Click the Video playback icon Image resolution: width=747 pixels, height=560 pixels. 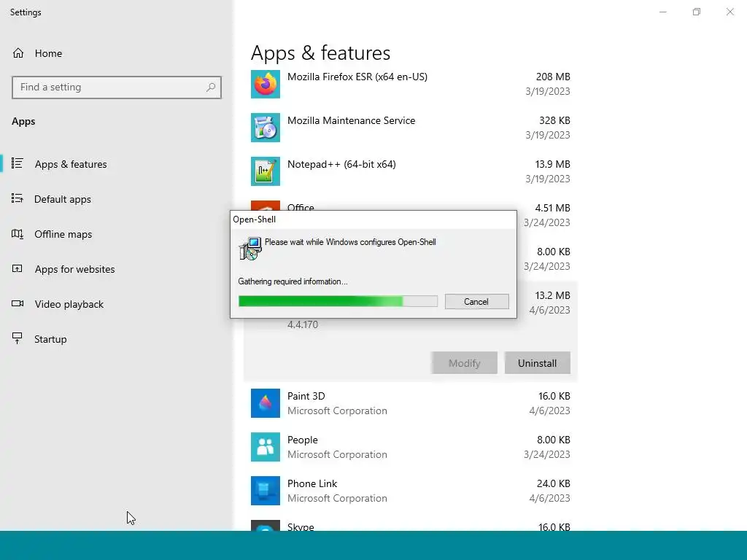pyautogui.click(x=18, y=303)
